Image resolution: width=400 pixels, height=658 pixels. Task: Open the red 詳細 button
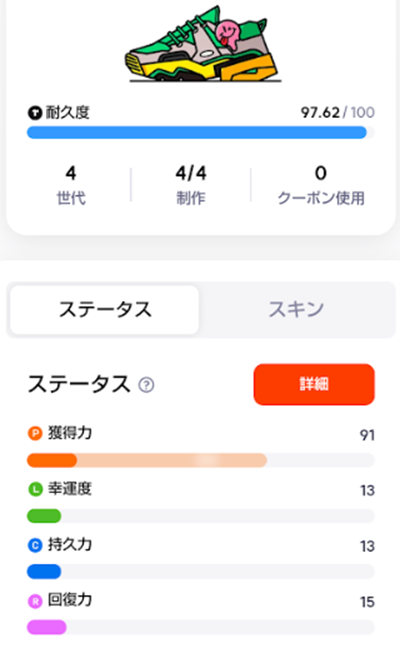(314, 384)
